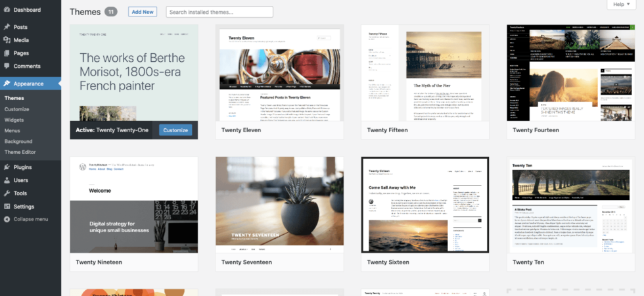This screenshot has width=644, height=296.
Task: Open the Theme Editor submenu item
Action: [20, 152]
